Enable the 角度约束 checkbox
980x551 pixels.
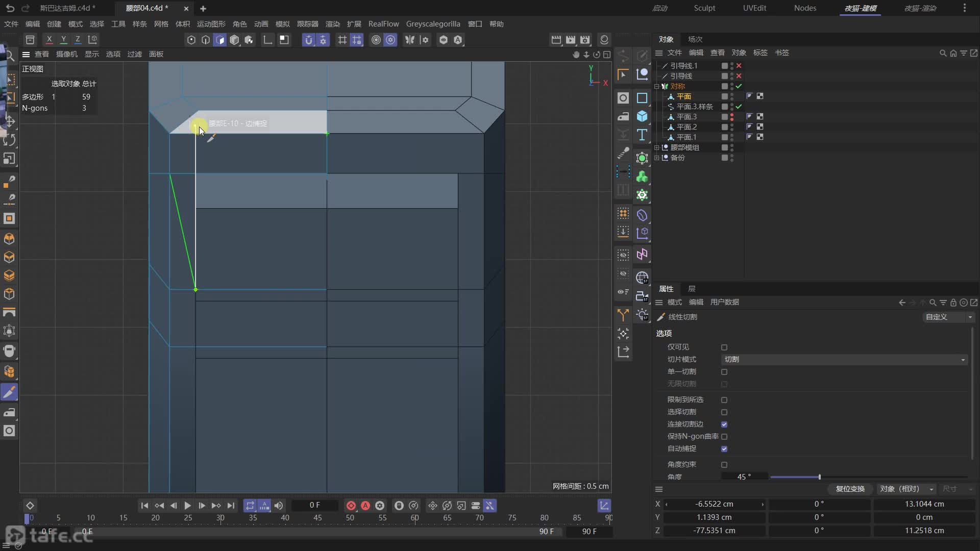(724, 465)
